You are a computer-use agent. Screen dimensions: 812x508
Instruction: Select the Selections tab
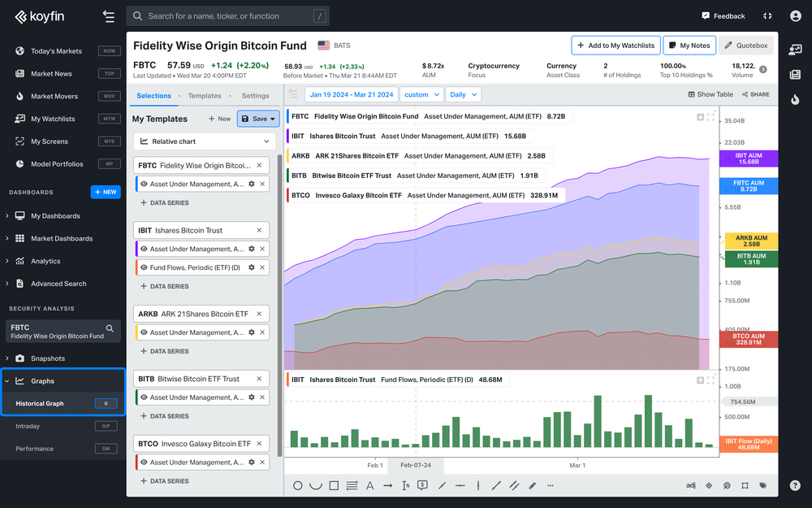(153, 95)
